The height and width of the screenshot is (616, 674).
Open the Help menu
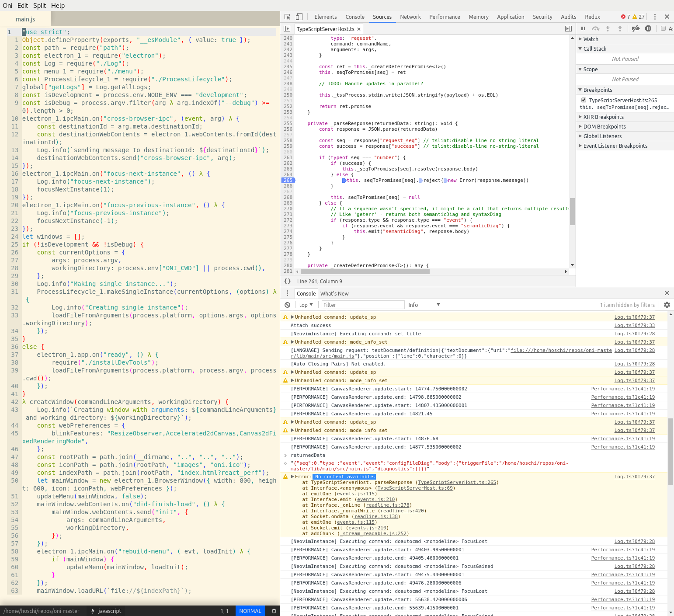pyautogui.click(x=58, y=5)
